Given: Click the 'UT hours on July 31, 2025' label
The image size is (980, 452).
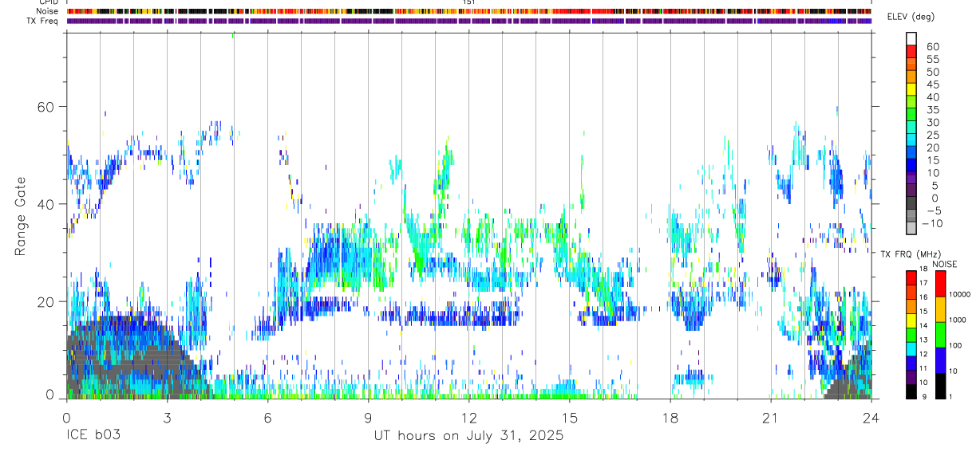Looking at the screenshot, I should [x=469, y=436].
